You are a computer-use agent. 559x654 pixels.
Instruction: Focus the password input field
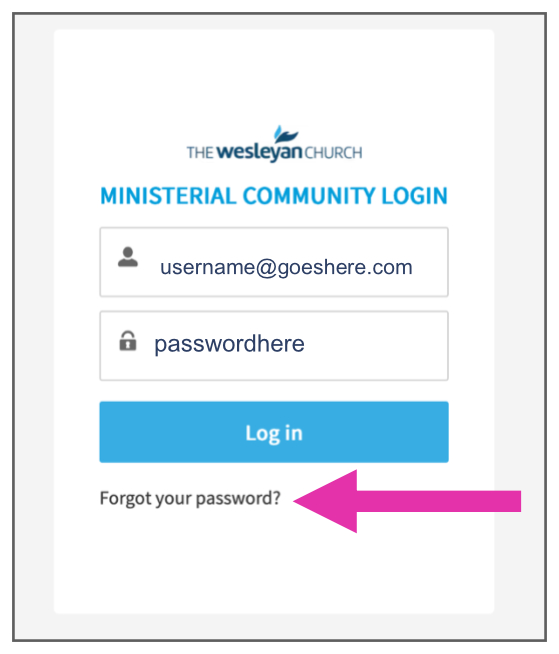pos(274,345)
